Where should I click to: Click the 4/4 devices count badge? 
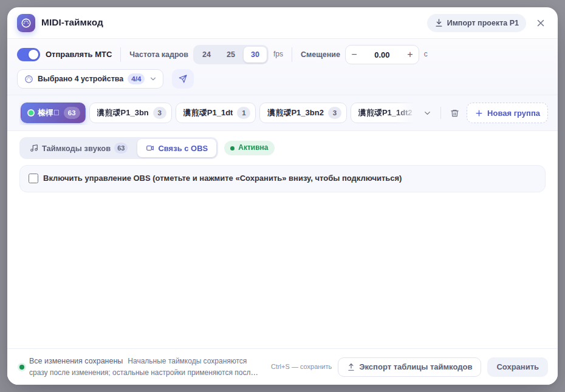pyautogui.click(x=136, y=79)
